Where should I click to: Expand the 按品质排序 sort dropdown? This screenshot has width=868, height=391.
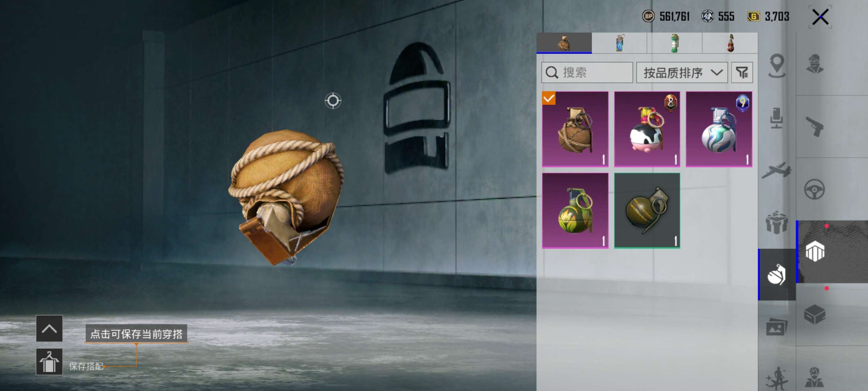(682, 73)
